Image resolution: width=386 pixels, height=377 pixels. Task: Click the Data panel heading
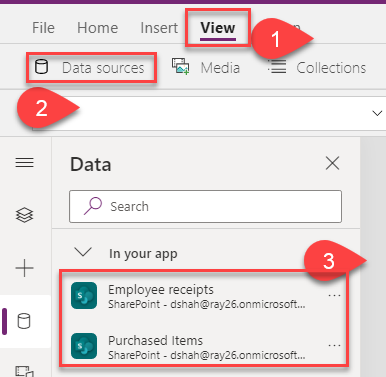pyautogui.click(x=91, y=165)
